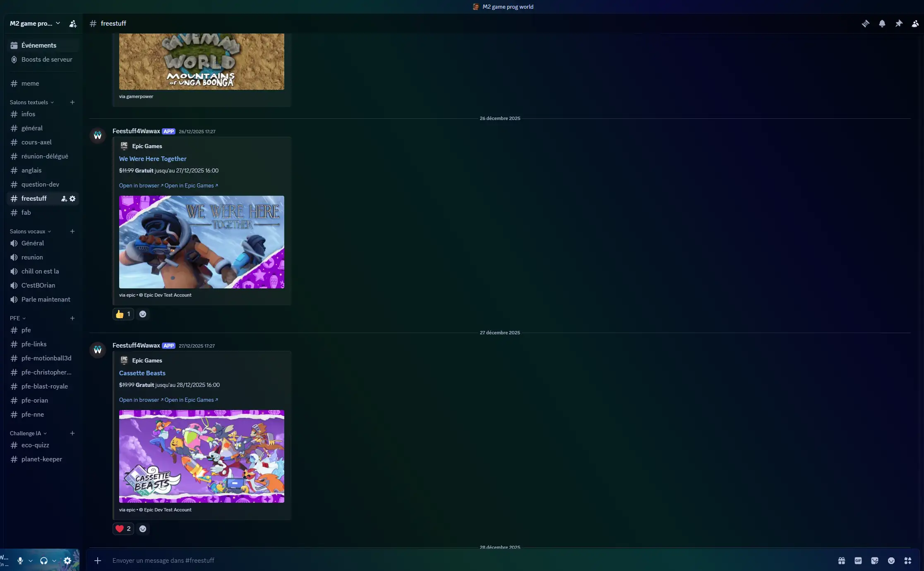Click the notification bell icon
Viewport: 924px width, 571px height.
point(882,24)
